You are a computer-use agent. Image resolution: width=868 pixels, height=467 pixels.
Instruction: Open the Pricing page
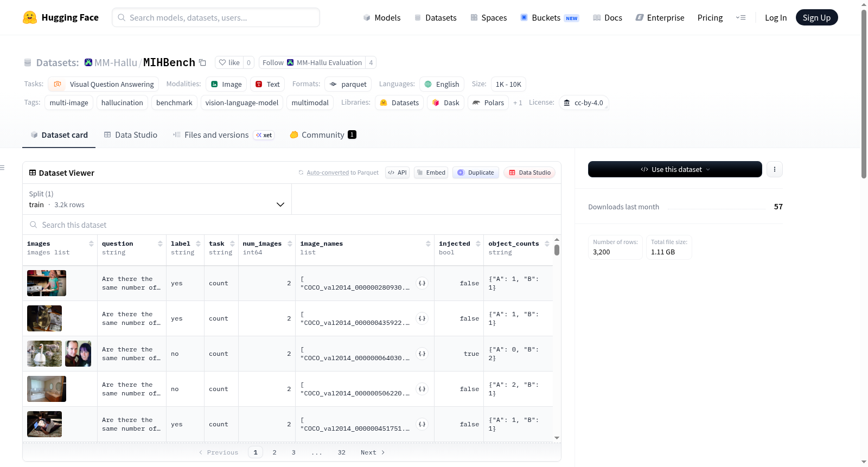[x=710, y=17]
